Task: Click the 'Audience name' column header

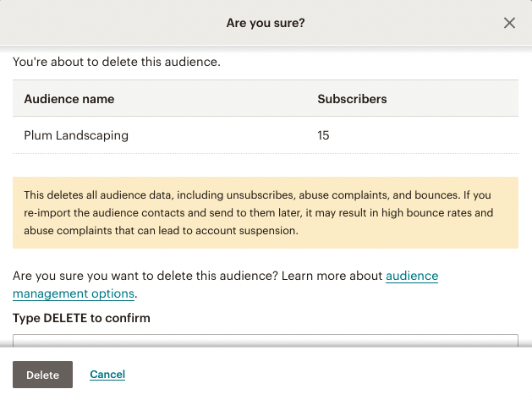Action: point(69,99)
